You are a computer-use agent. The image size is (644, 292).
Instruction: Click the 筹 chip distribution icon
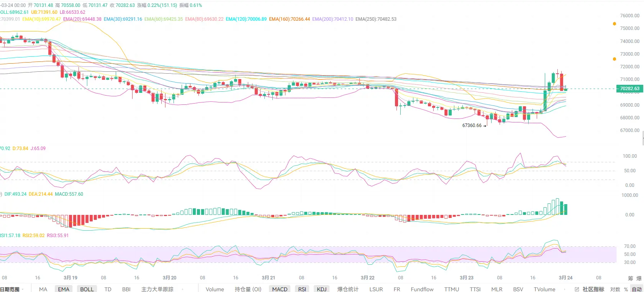(631, 278)
